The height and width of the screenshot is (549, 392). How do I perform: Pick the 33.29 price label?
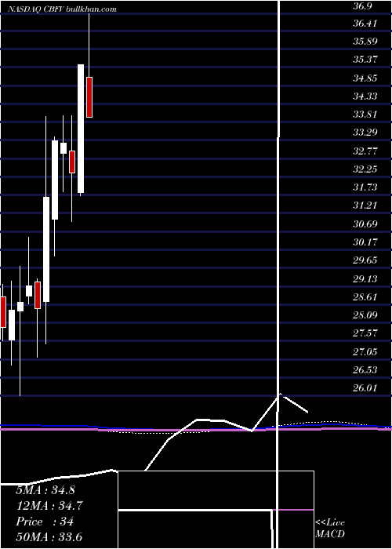tap(365, 133)
